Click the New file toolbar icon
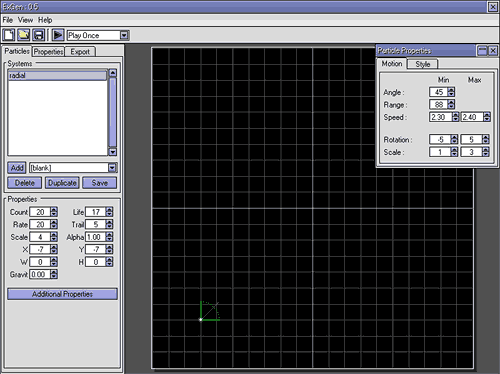 9,35
